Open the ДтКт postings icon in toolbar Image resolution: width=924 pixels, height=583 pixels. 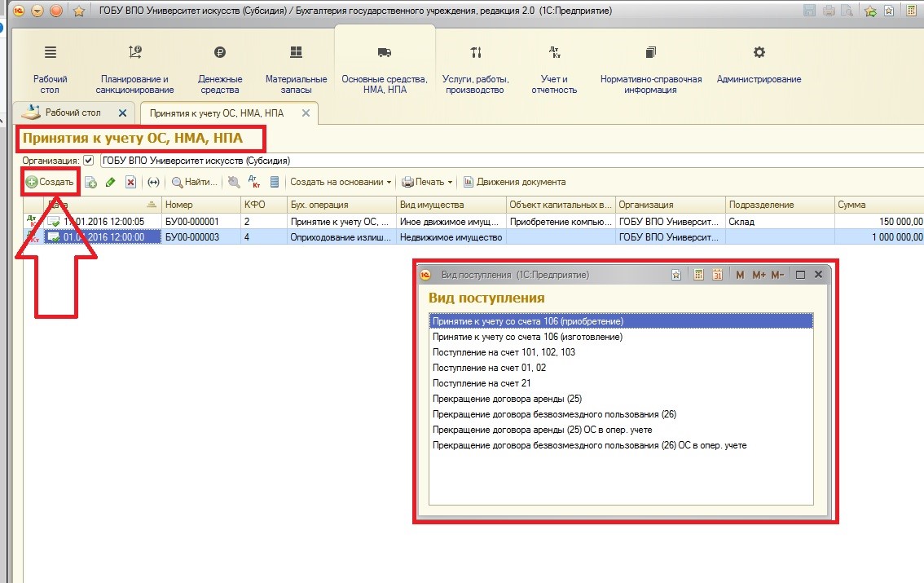point(253,183)
